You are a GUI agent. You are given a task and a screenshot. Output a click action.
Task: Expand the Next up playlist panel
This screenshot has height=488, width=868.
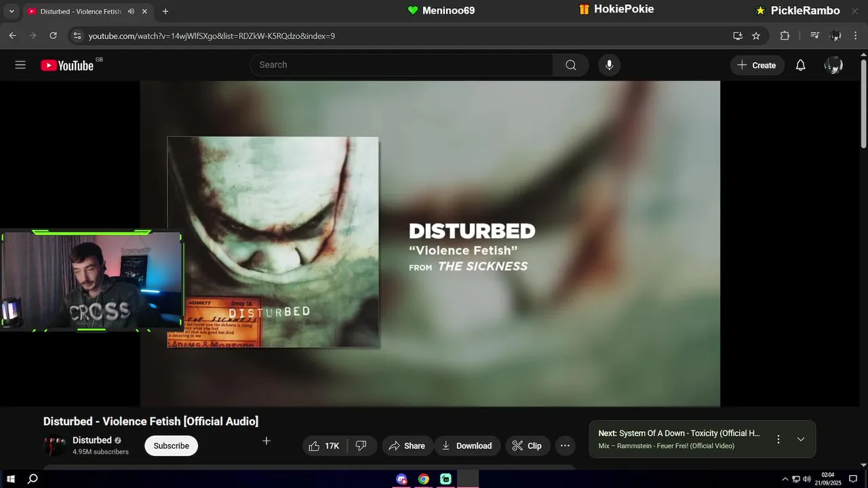[801, 439]
